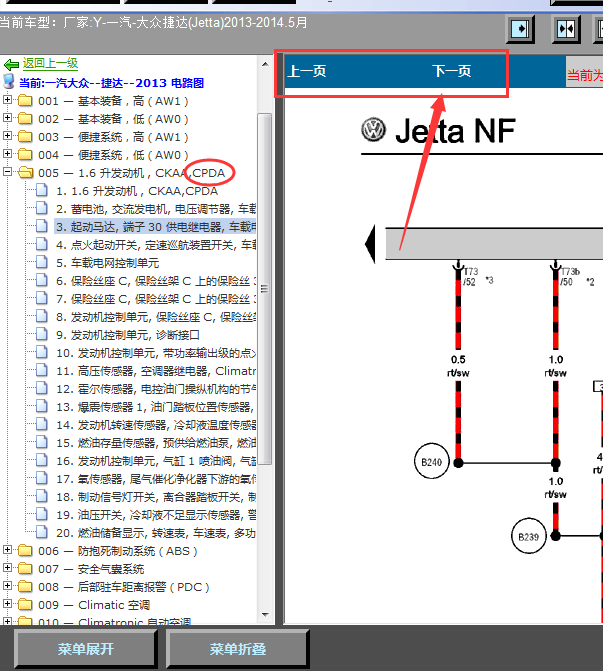Open tree item 18. 制动信号灯开关
The image size is (603, 671).
coord(156,496)
